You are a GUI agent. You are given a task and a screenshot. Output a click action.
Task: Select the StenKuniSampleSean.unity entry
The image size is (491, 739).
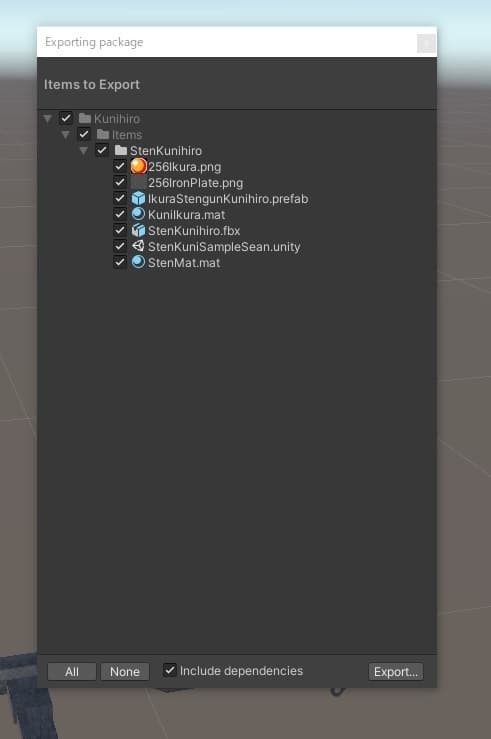pyautogui.click(x=224, y=246)
